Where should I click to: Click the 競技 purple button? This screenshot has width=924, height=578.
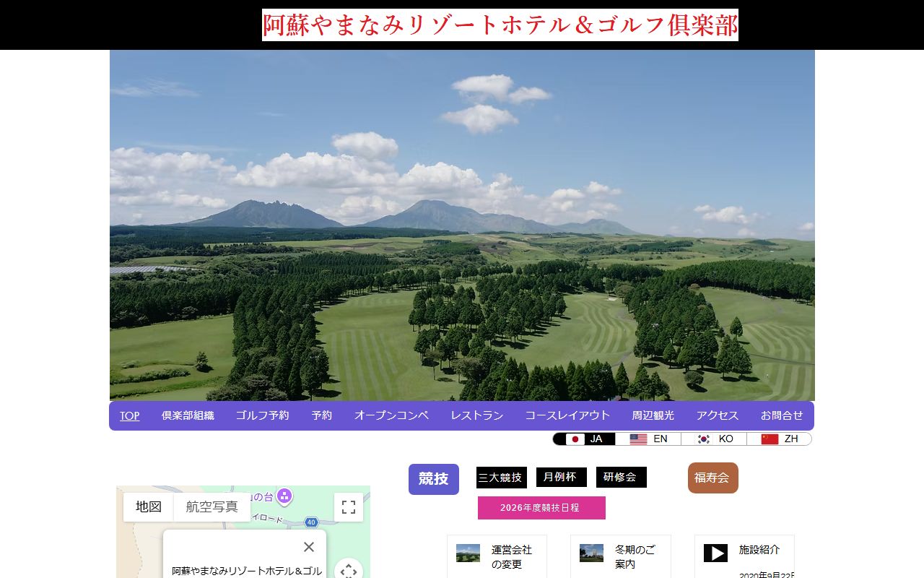[x=434, y=479]
